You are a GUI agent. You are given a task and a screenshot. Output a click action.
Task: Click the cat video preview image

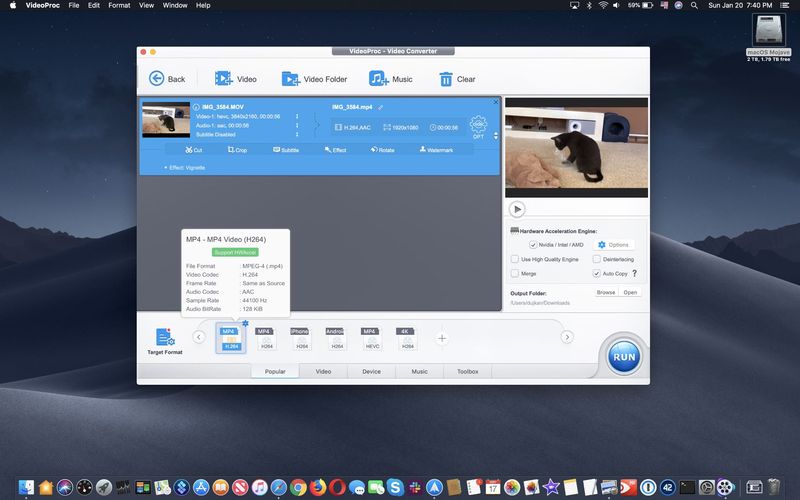pyautogui.click(x=577, y=147)
